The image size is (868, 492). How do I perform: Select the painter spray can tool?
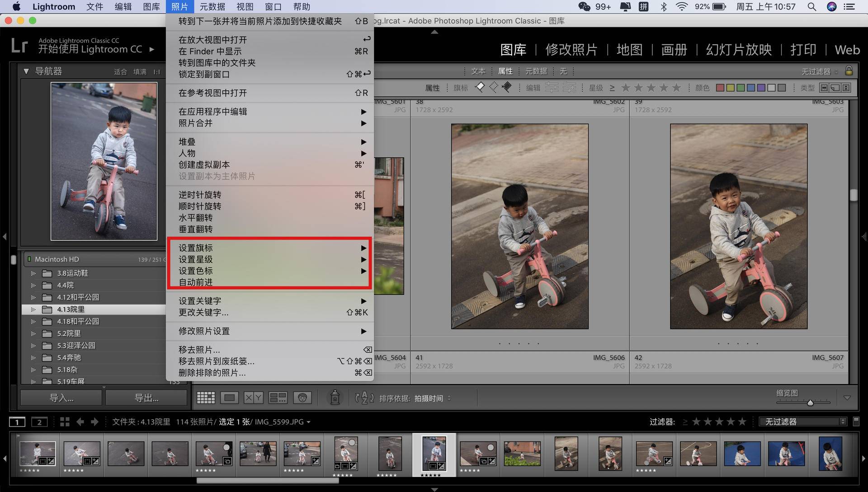(335, 398)
